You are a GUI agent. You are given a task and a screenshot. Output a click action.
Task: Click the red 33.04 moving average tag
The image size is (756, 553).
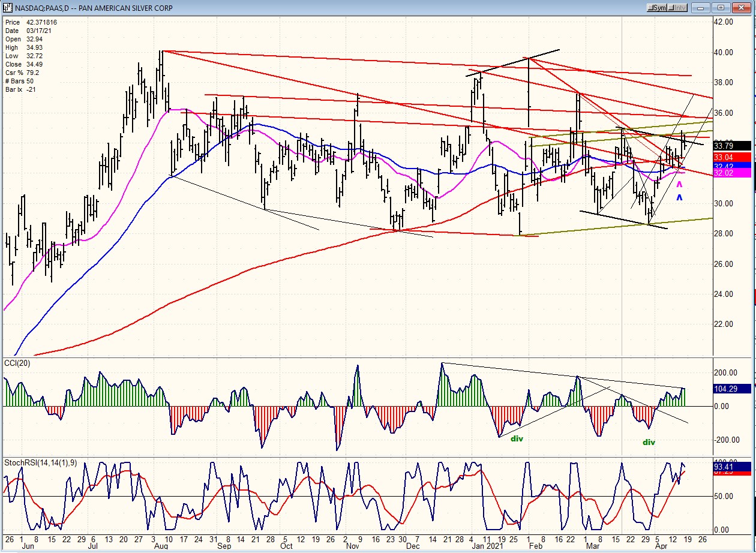click(731, 157)
